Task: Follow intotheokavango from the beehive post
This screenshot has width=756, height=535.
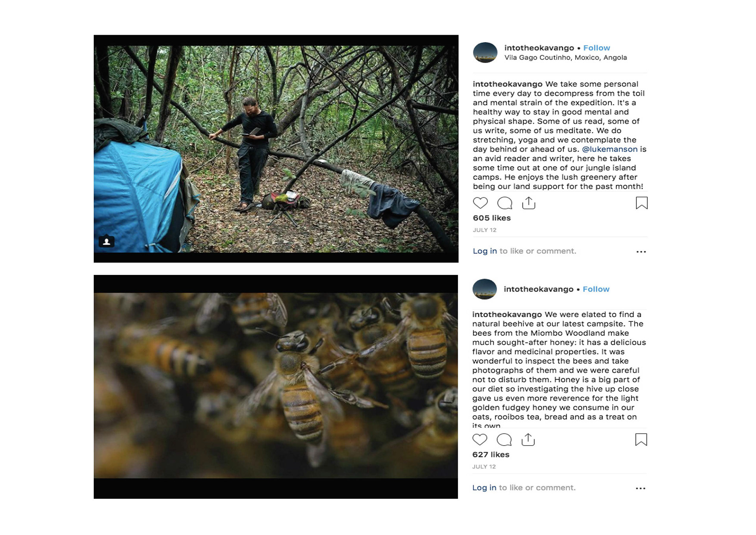Action: [x=596, y=289]
